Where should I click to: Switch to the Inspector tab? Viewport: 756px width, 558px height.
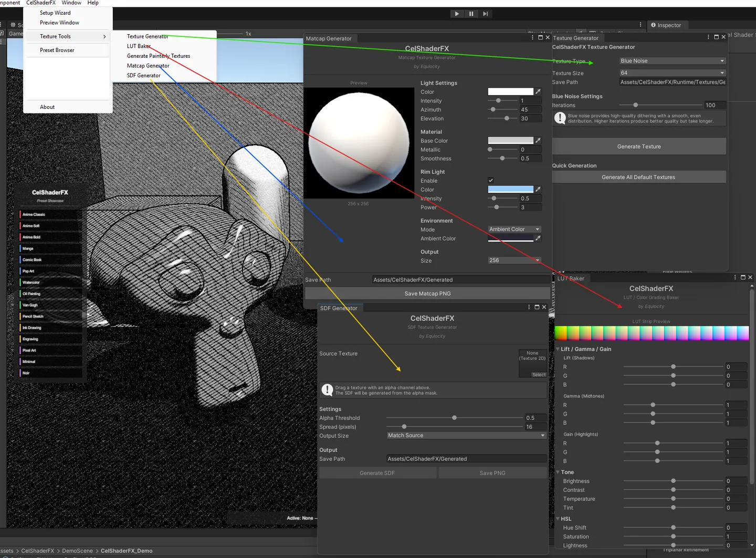[666, 25]
